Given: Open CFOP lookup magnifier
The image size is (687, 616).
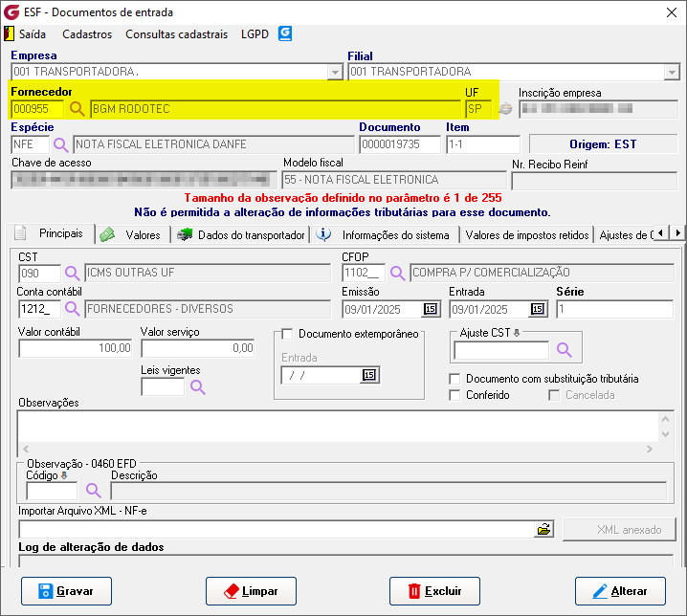Looking at the screenshot, I should point(397,274).
